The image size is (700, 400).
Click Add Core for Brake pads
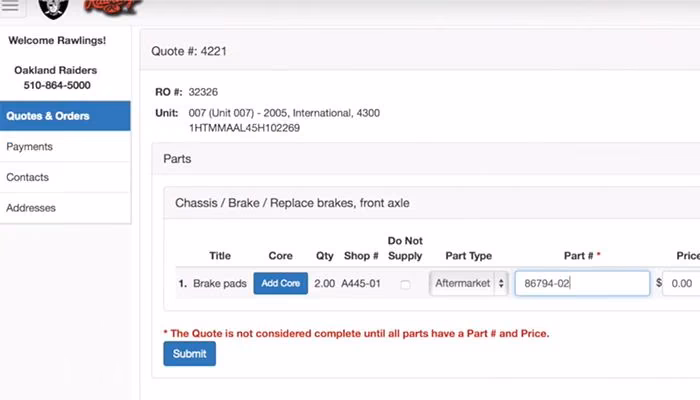click(x=280, y=283)
